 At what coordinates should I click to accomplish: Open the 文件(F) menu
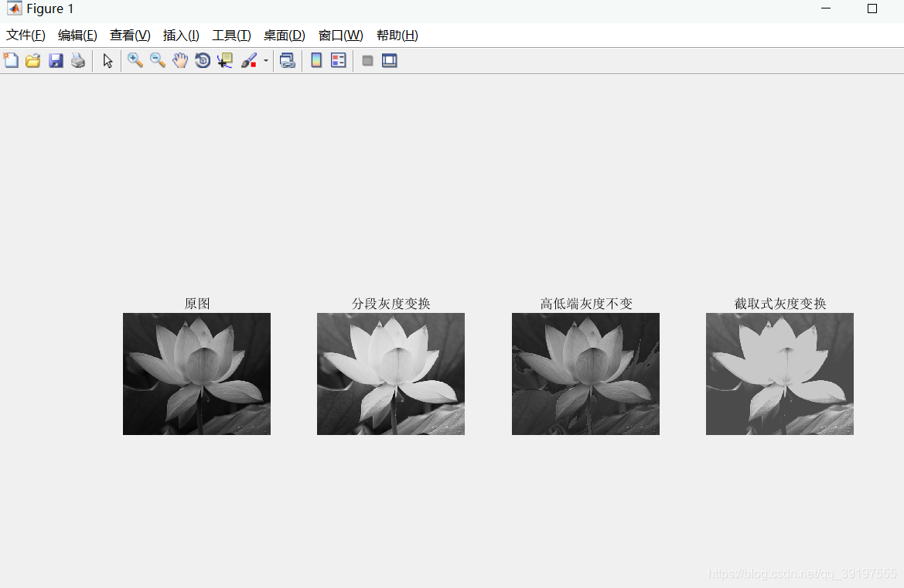(x=26, y=35)
